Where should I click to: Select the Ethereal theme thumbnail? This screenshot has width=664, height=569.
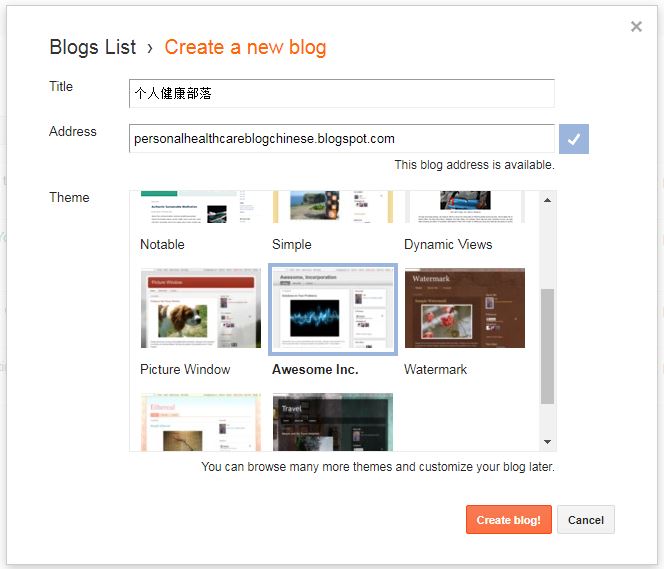[x=201, y=422]
